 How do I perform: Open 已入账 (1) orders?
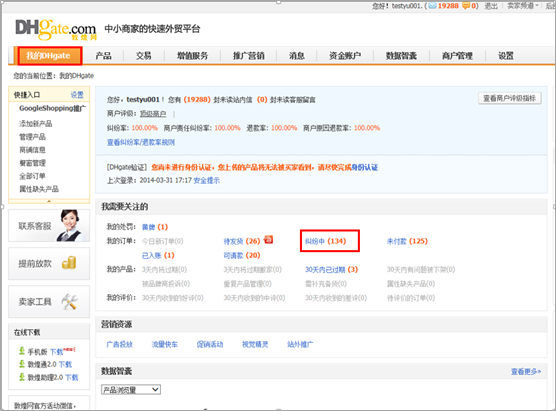(x=158, y=255)
